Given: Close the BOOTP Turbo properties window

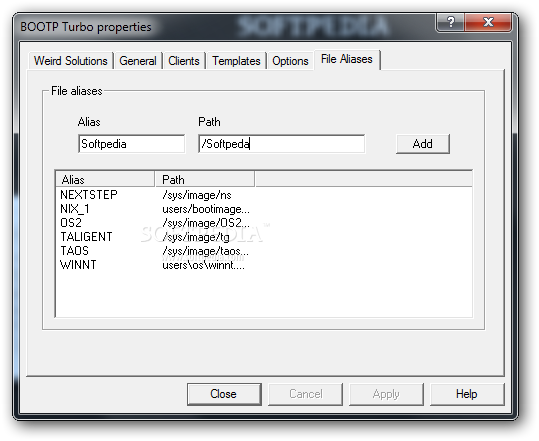Looking at the screenshot, I should pyautogui.click(x=488, y=22).
